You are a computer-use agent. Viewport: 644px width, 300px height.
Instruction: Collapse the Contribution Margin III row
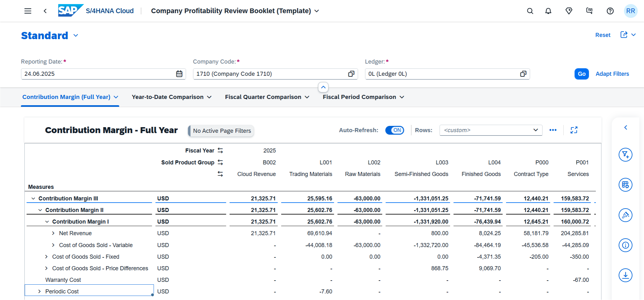click(x=33, y=199)
